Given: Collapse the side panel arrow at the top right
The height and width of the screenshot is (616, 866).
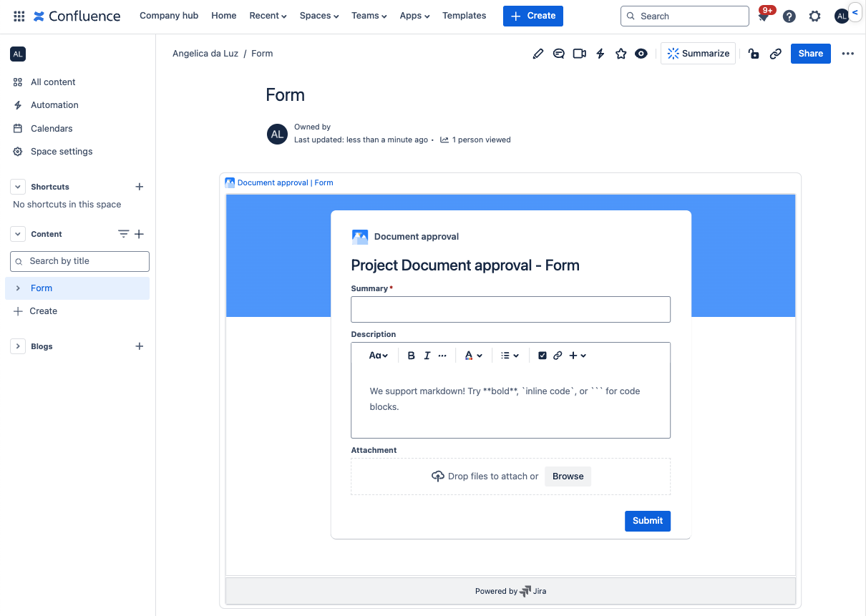Looking at the screenshot, I should pos(856,12).
